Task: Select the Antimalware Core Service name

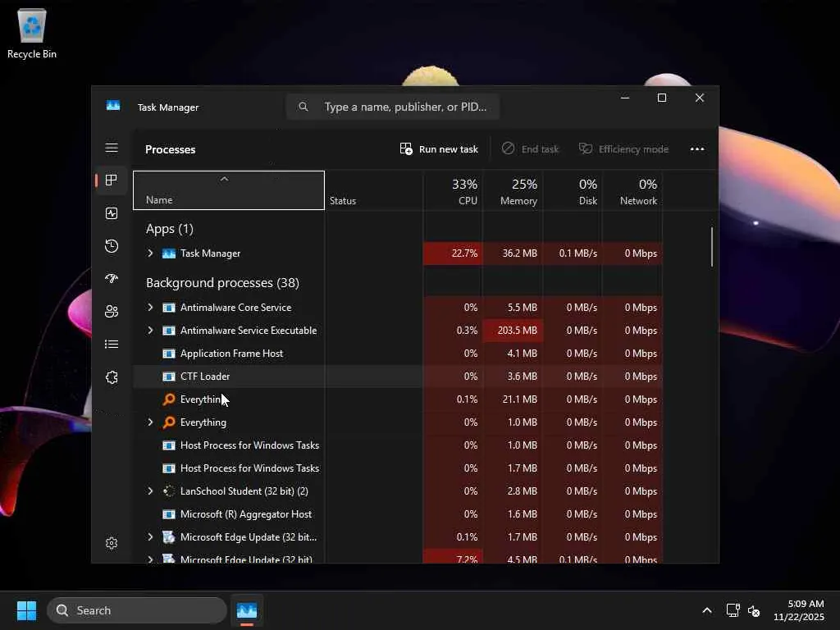Action: tap(235, 307)
